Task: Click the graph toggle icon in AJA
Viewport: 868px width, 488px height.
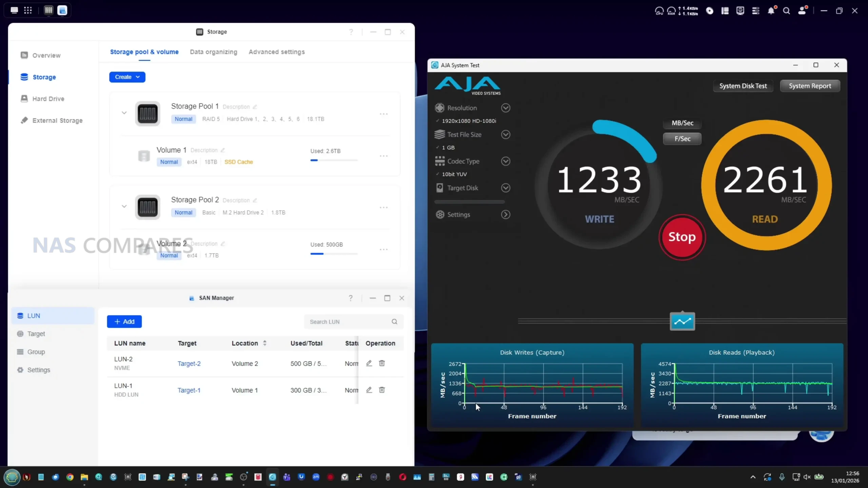Action: point(682,321)
